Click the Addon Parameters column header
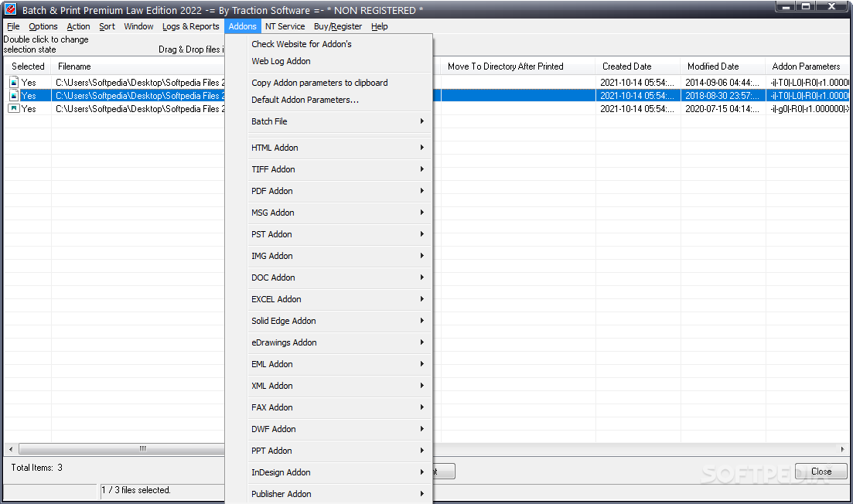 pyautogui.click(x=807, y=66)
